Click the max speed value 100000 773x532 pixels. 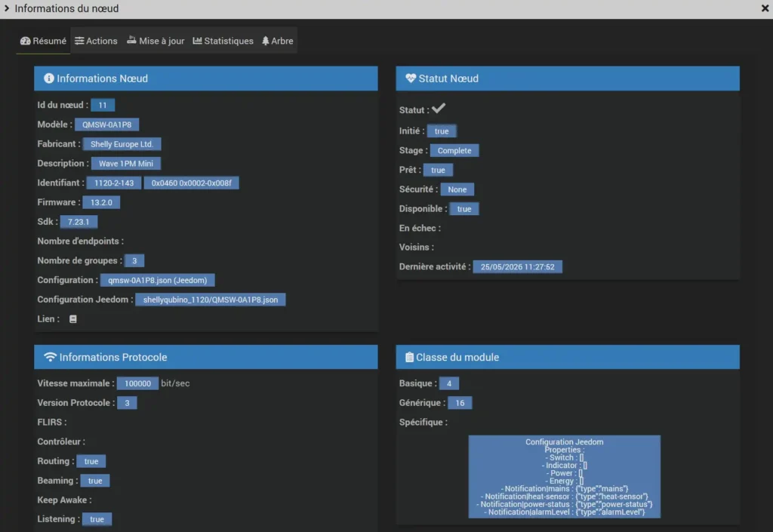137,383
